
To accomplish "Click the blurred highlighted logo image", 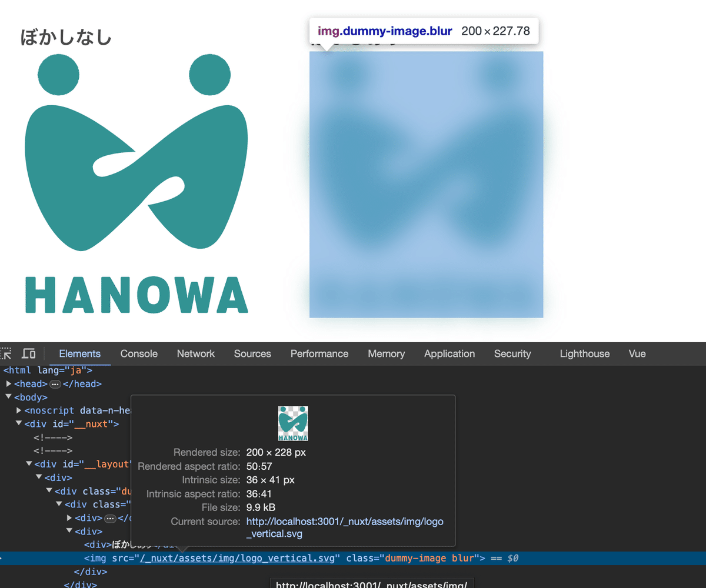I will tap(426, 184).
